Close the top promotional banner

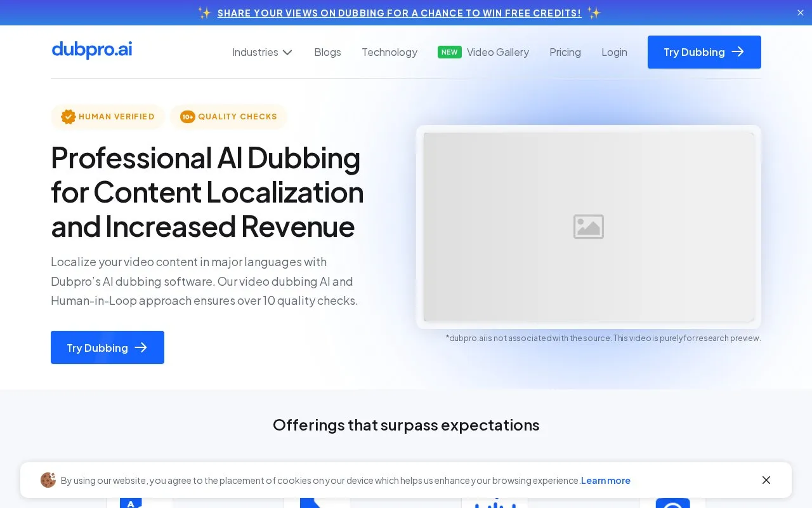(800, 13)
